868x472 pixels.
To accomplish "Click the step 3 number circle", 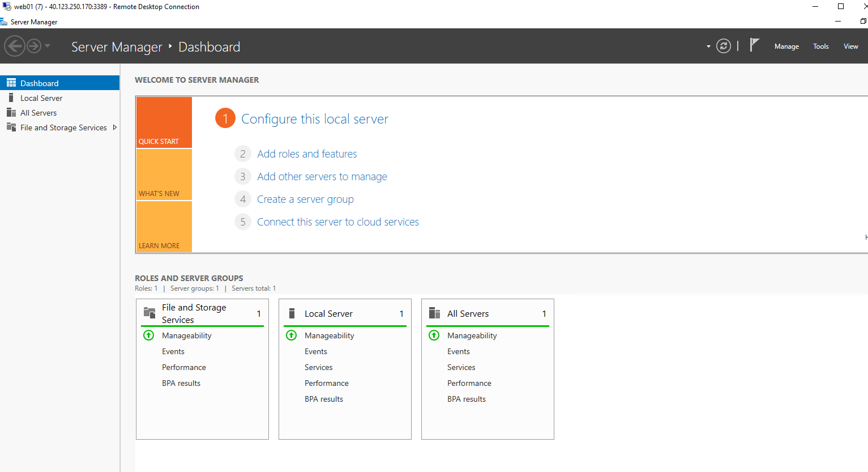I will click(243, 176).
